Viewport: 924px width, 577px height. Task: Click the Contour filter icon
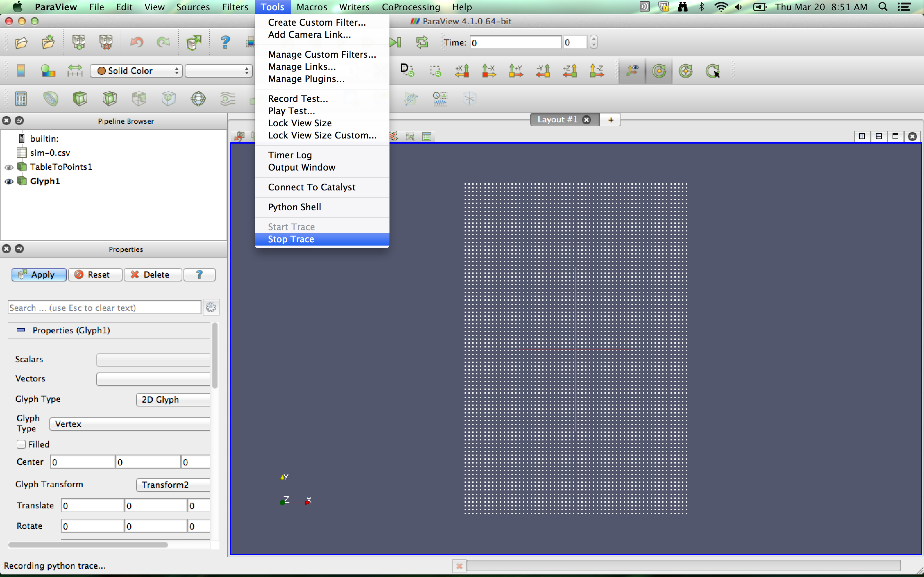[x=50, y=99]
